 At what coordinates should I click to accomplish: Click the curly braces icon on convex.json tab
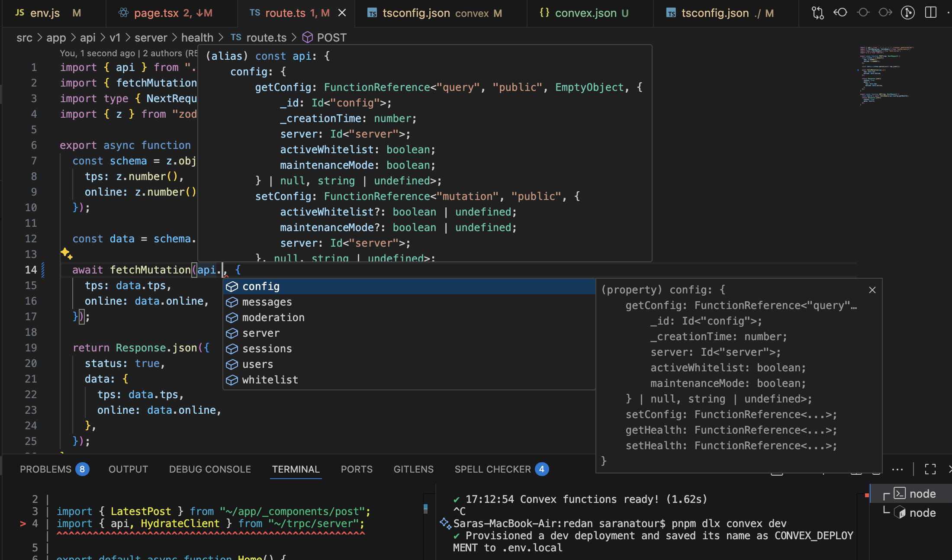[544, 13]
